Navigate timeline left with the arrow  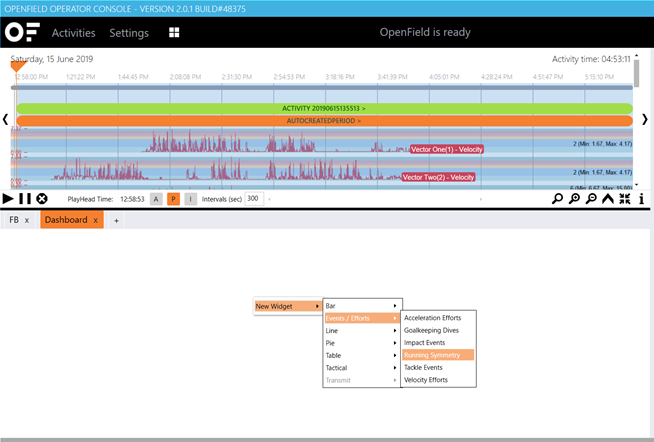[5, 119]
